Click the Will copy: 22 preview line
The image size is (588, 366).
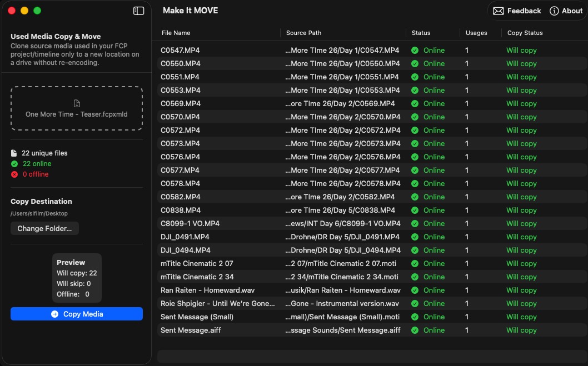pyautogui.click(x=77, y=273)
